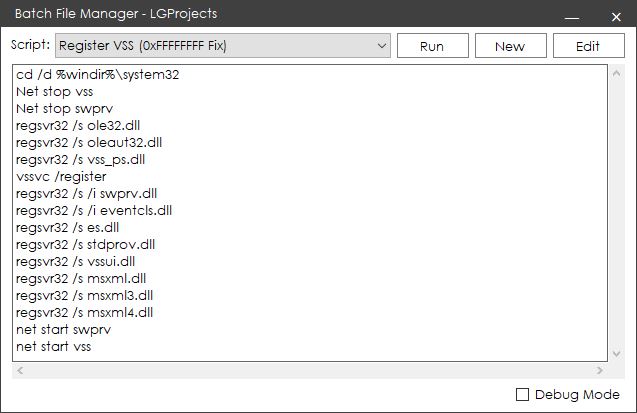Viewport: 637px width, 413px height.
Task: Click the Run button
Action: tap(433, 46)
